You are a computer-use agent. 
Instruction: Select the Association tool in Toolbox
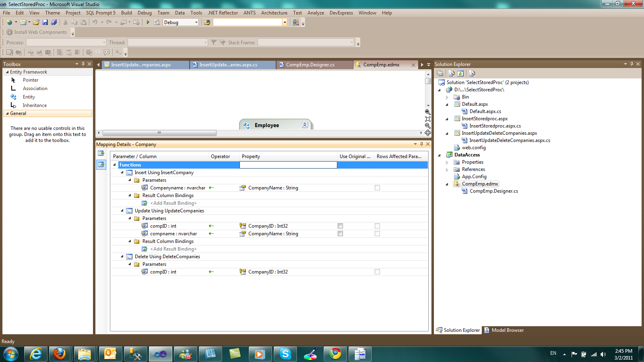coord(47,88)
